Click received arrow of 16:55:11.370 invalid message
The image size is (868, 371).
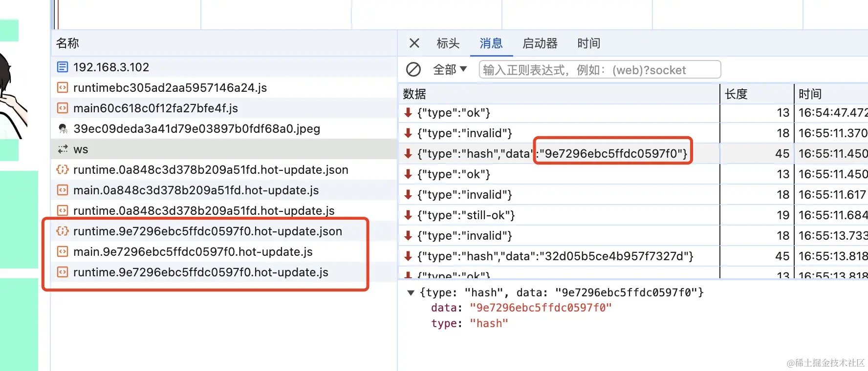(408, 133)
